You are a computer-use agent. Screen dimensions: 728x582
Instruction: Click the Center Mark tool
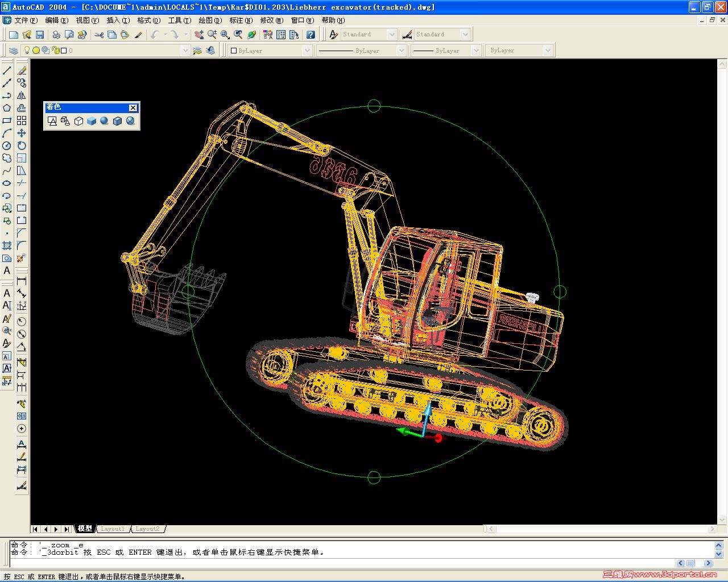coord(22,429)
